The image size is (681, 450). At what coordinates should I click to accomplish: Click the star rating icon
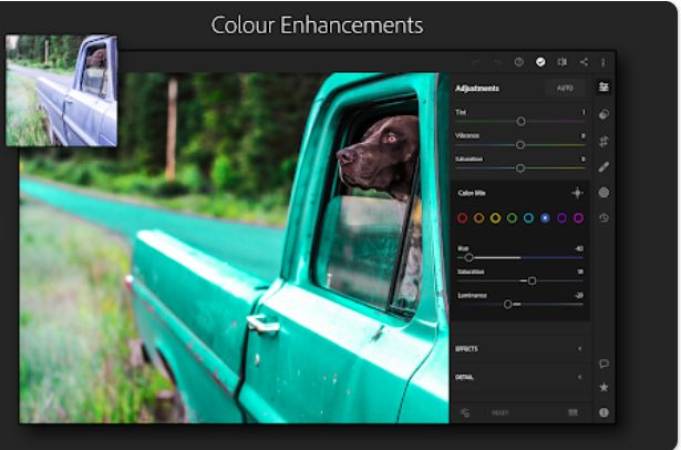pyautogui.click(x=604, y=387)
